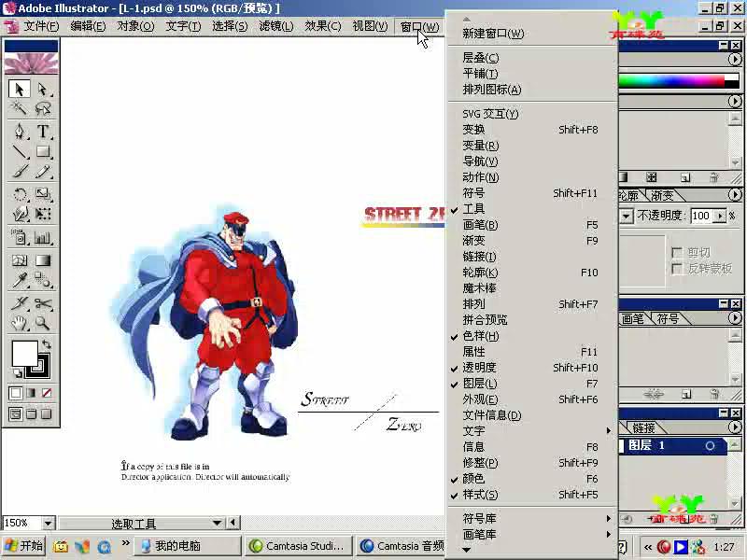747x560 pixels.
Task: Select the Gradient tool
Action: (x=43, y=260)
